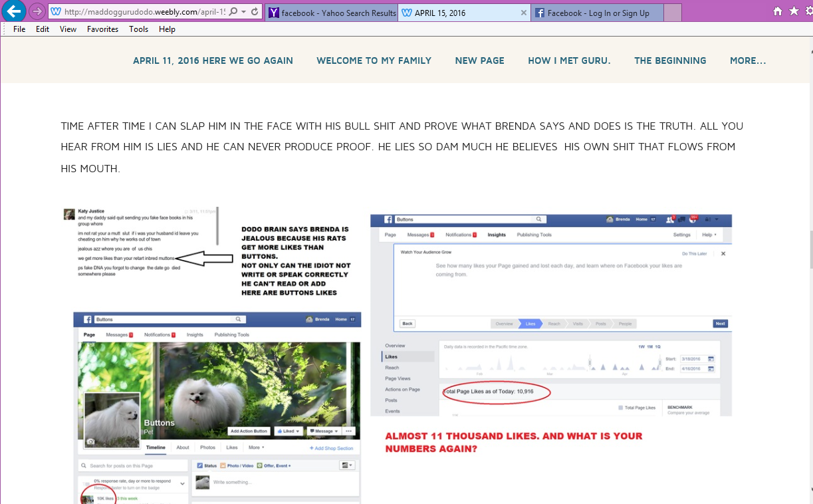The width and height of the screenshot is (813, 504).
Task: Expand the More... navigation menu
Action: (748, 61)
